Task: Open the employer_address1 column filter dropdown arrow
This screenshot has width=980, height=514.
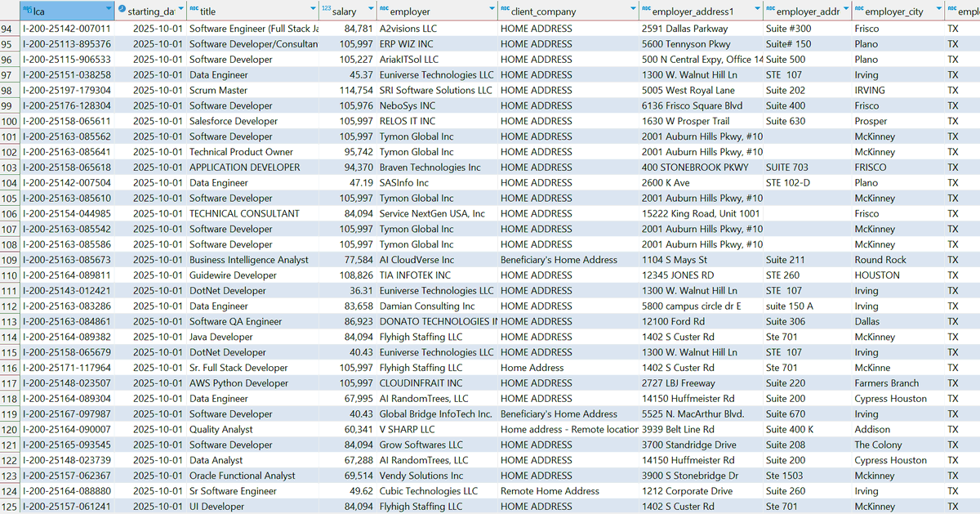Action: point(756,10)
